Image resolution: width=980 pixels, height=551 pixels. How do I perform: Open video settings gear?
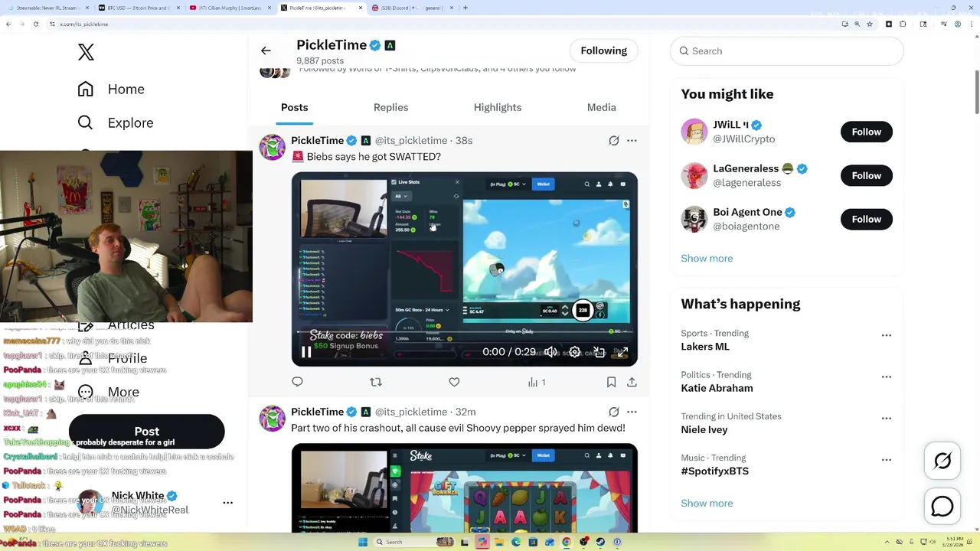574,352
